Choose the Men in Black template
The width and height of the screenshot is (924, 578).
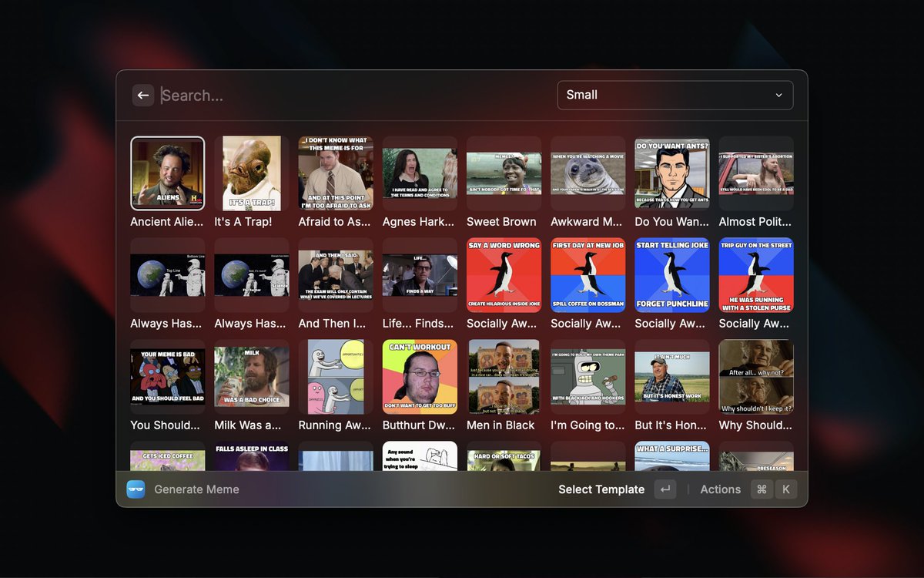pyautogui.click(x=504, y=377)
